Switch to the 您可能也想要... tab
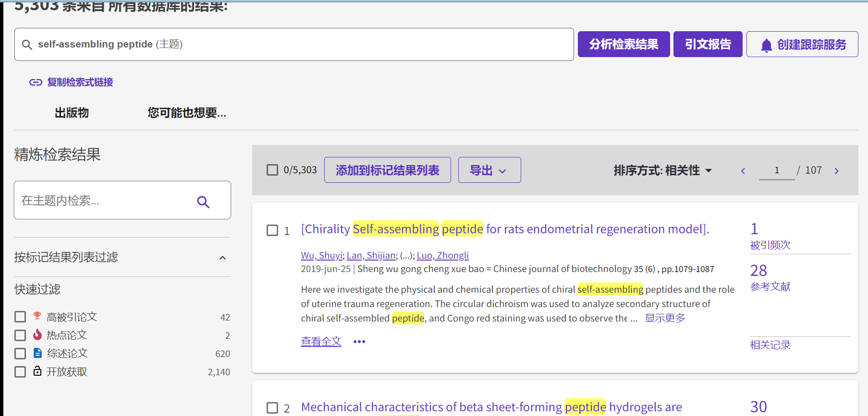The image size is (868, 416). (x=187, y=113)
